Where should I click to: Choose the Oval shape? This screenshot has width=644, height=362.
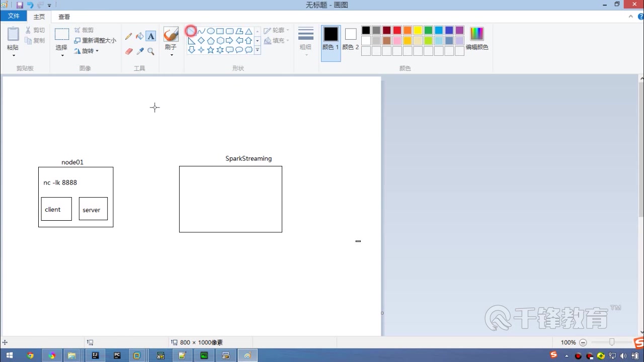click(x=211, y=31)
